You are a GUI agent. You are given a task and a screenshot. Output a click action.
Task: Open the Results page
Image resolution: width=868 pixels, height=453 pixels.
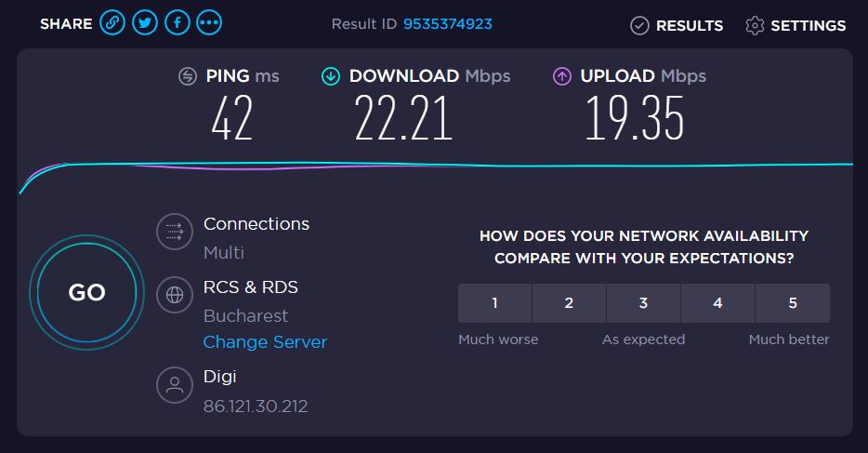click(677, 26)
